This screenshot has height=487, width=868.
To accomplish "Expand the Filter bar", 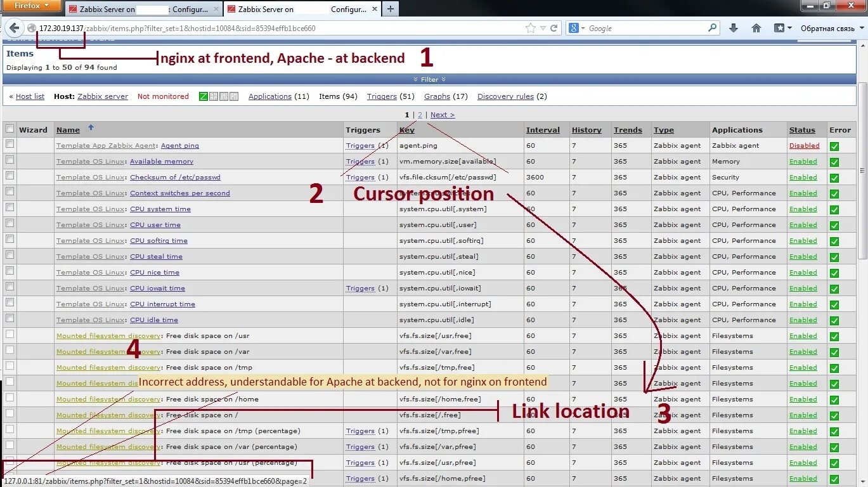I will 429,79.
